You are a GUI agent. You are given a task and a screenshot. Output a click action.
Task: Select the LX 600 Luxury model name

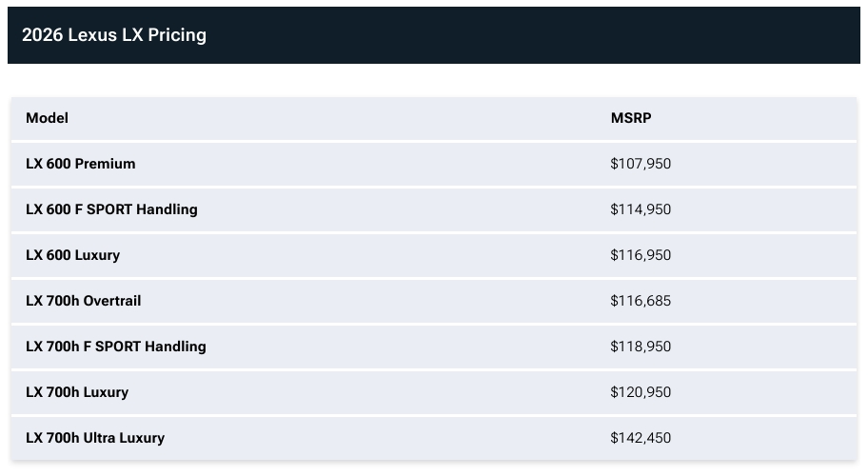pos(72,255)
